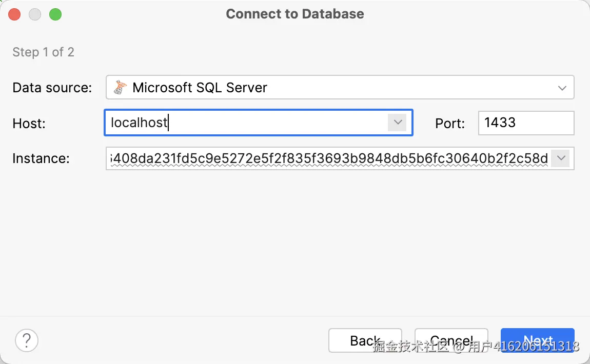Close the Connect to Database dialog
Viewport: 590px width, 364px height.
point(14,14)
